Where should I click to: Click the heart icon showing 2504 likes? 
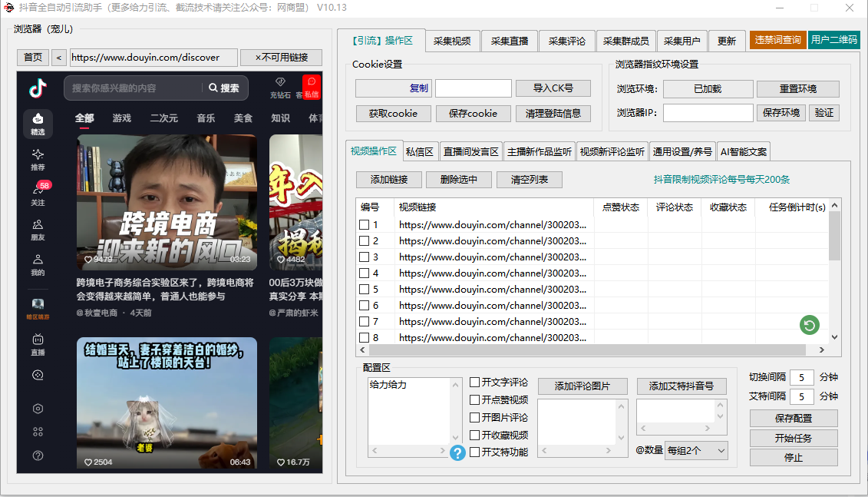tap(88, 462)
